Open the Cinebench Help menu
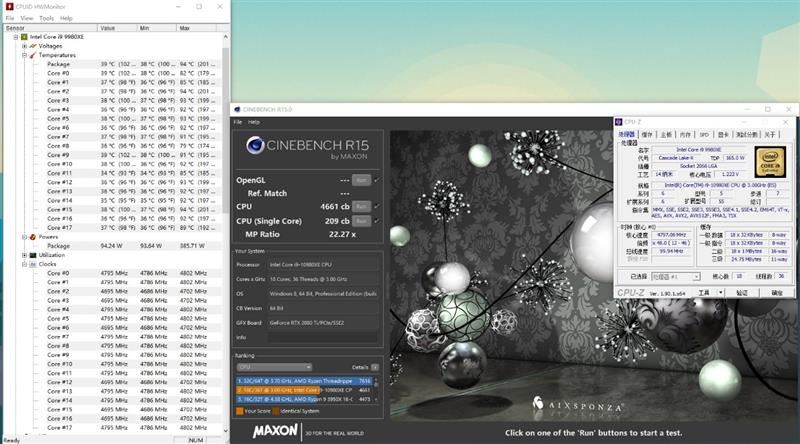The width and height of the screenshot is (800, 444). click(254, 122)
